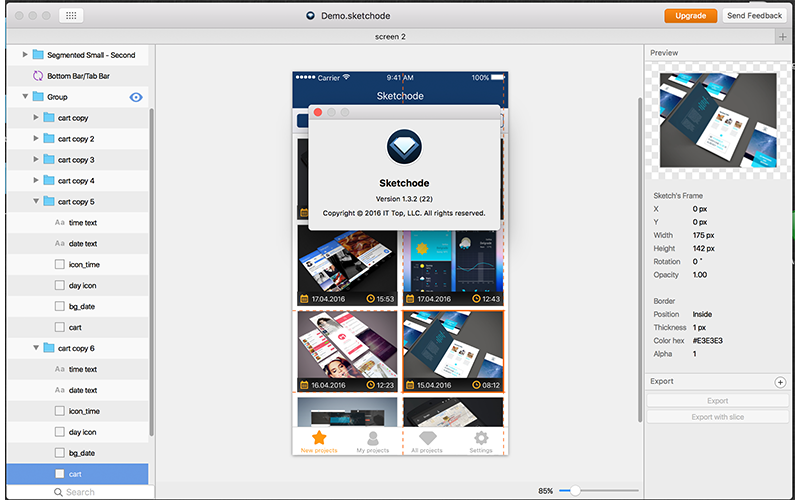Tap the New projects star tab icon
Screen dimensions: 800x500
tap(319, 437)
